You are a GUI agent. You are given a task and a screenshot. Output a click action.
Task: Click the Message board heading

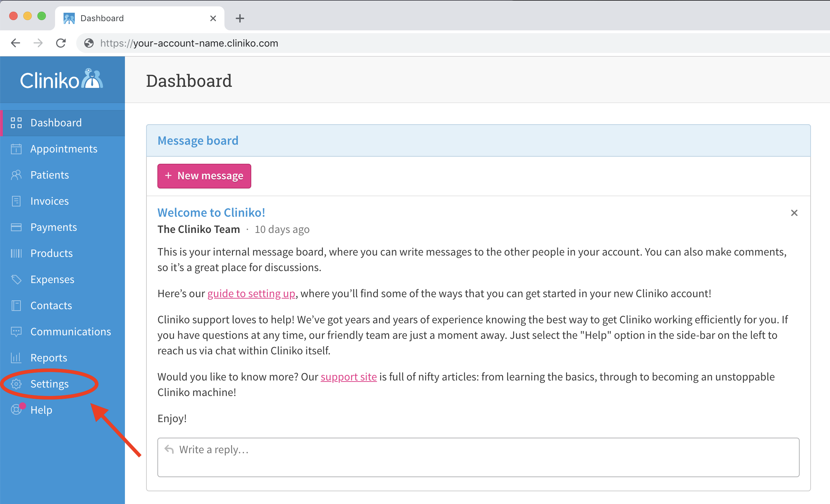[198, 140]
